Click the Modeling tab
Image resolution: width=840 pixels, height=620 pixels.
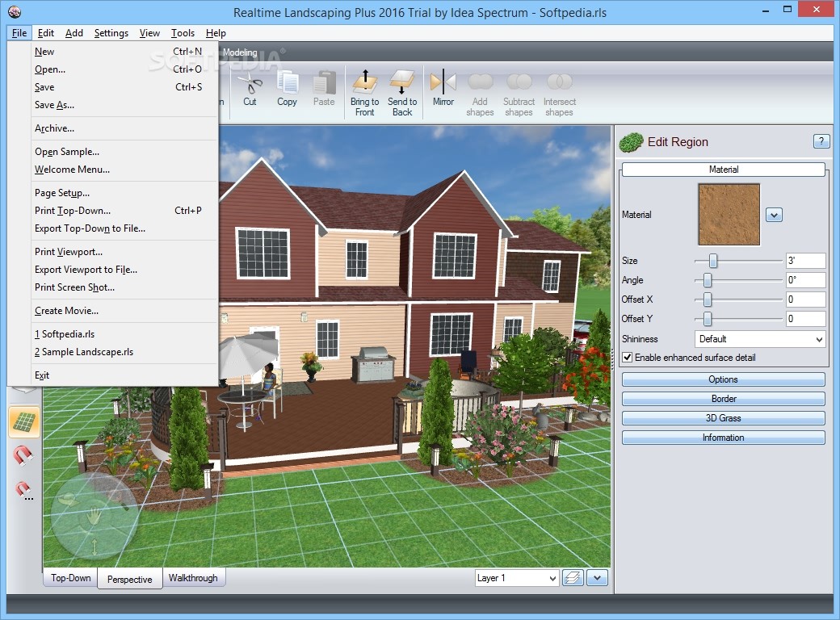pos(240,52)
